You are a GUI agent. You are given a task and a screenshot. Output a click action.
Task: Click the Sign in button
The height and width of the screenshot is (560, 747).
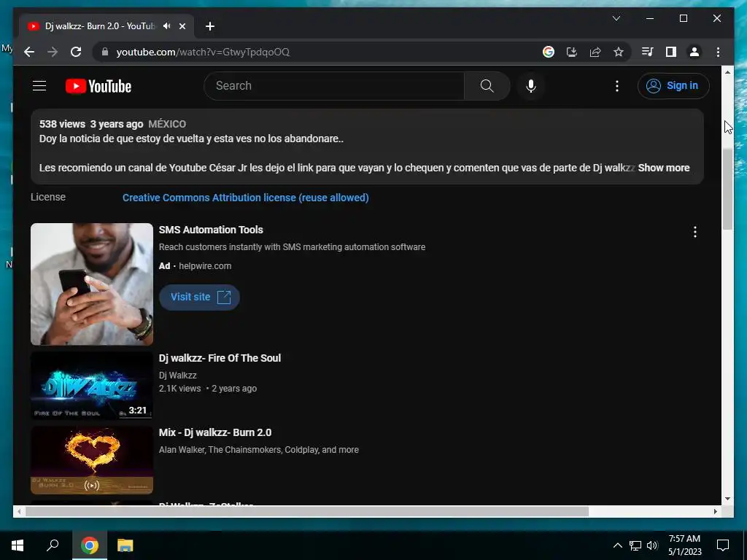[673, 86]
